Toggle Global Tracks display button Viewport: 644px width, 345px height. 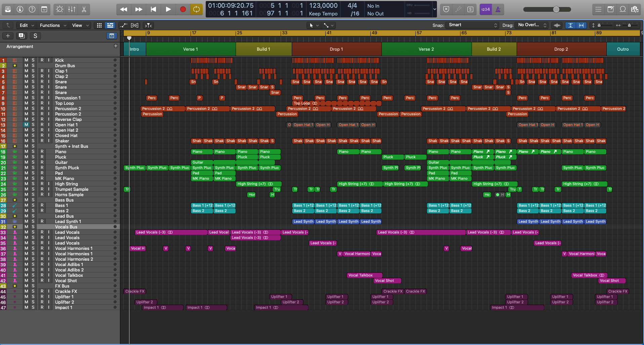(112, 36)
